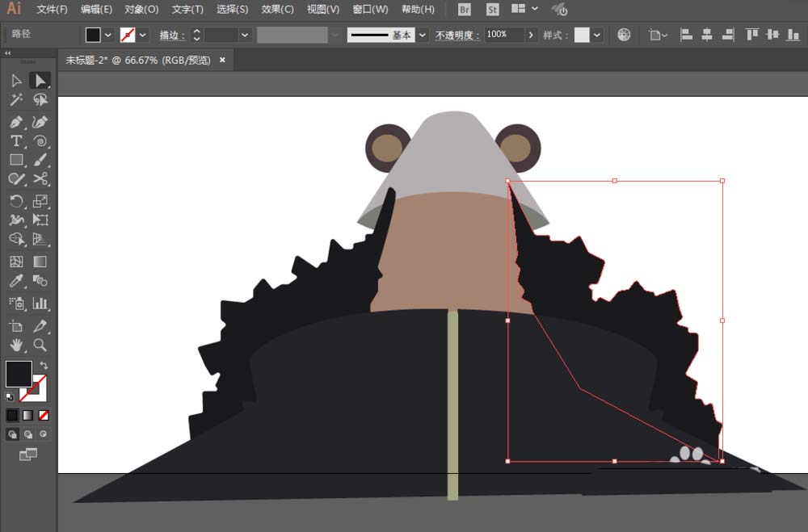
Task: Open the 基本 brush definition dropdown
Action: (422, 35)
